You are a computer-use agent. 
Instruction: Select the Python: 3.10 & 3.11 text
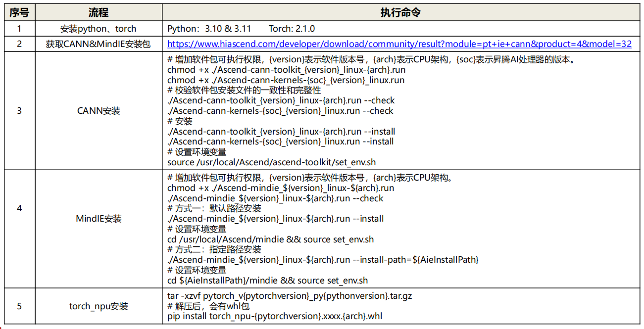[x=210, y=29]
